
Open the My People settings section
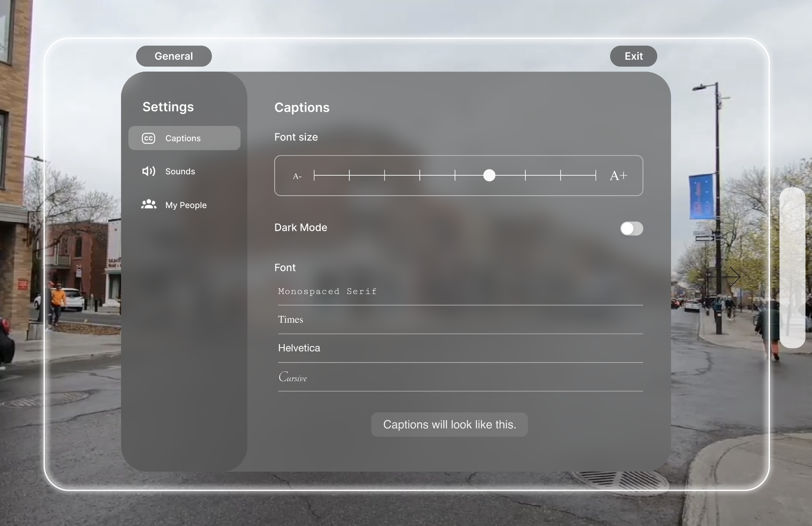pyautogui.click(x=186, y=205)
